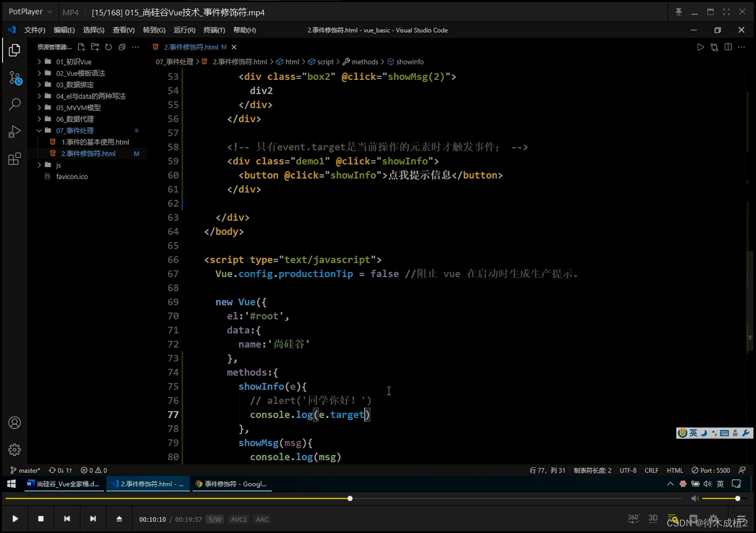
Task: Open the Search view magnifier icon
Action: coord(15,104)
